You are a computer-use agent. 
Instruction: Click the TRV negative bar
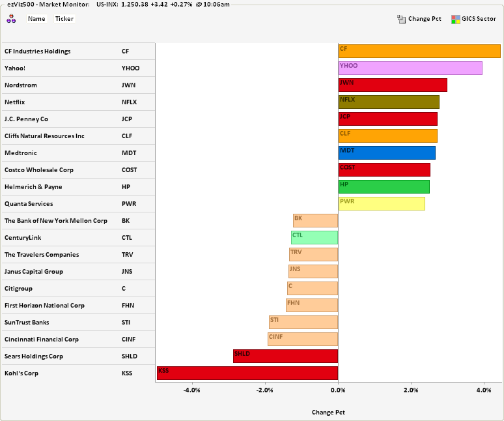click(x=313, y=254)
